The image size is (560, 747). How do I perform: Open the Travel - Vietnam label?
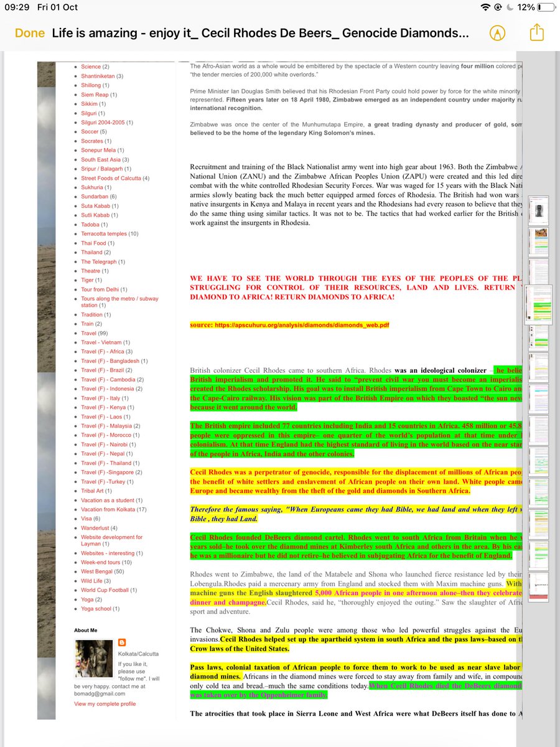click(101, 343)
